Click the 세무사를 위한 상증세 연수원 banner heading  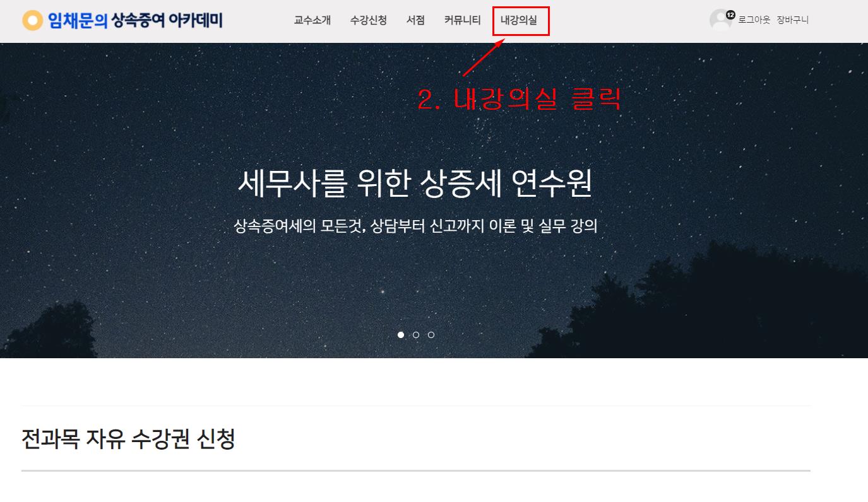(x=415, y=184)
